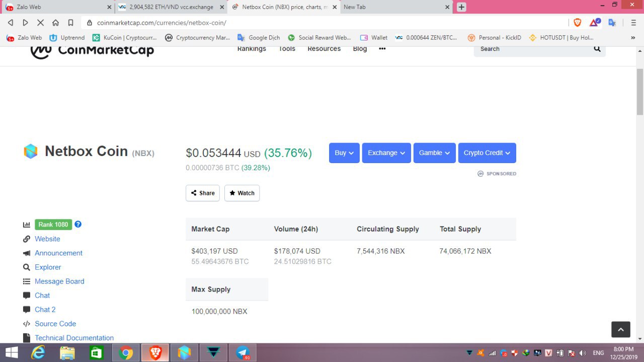
Task: Click the taskbar clock showing 8:00 PM
Action: [x=623, y=352]
